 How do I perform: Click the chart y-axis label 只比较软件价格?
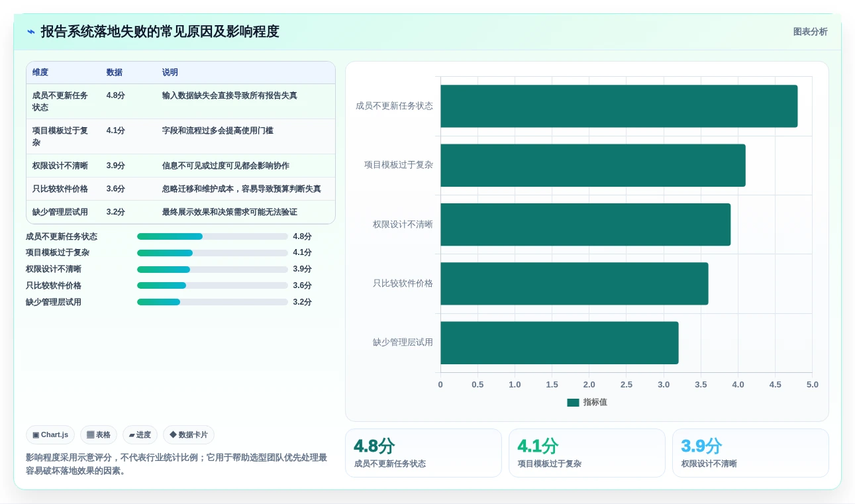pyautogui.click(x=403, y=283)
